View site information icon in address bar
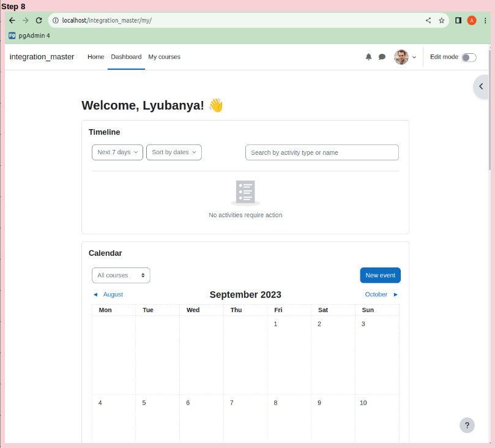 point(56,21)
